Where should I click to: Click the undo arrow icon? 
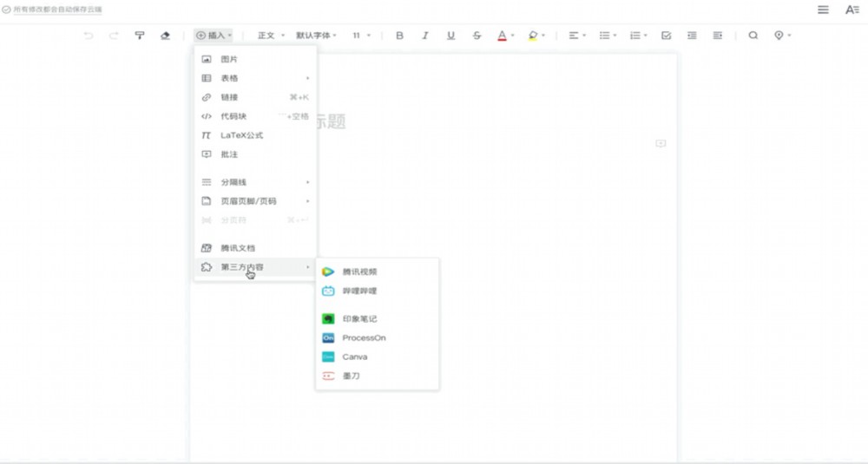pos(89,36)
